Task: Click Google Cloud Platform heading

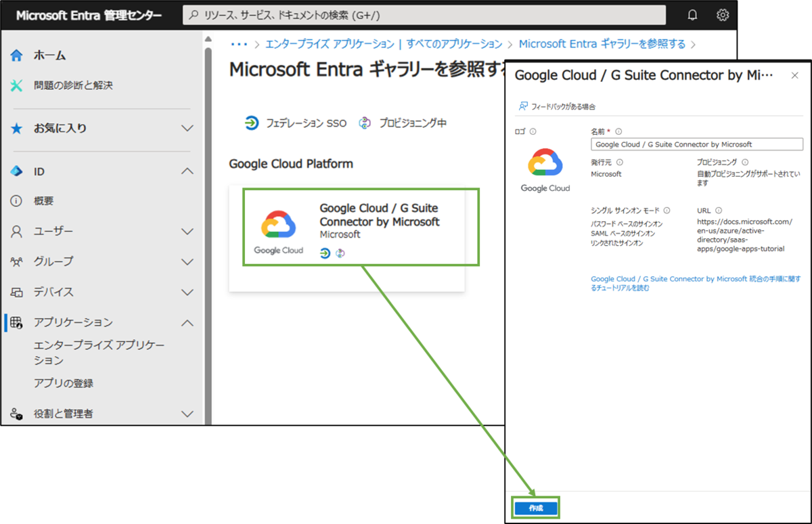Action: point(291,164)
